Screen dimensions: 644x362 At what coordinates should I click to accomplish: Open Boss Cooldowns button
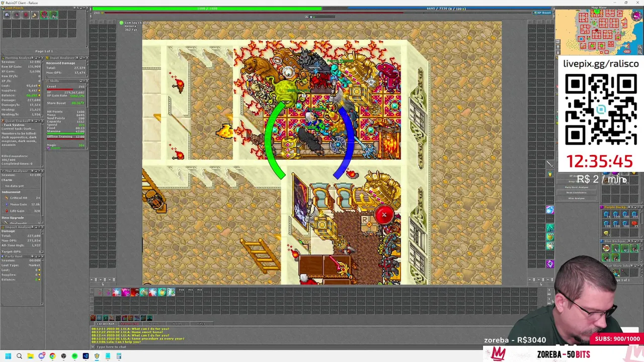(577, 193)
